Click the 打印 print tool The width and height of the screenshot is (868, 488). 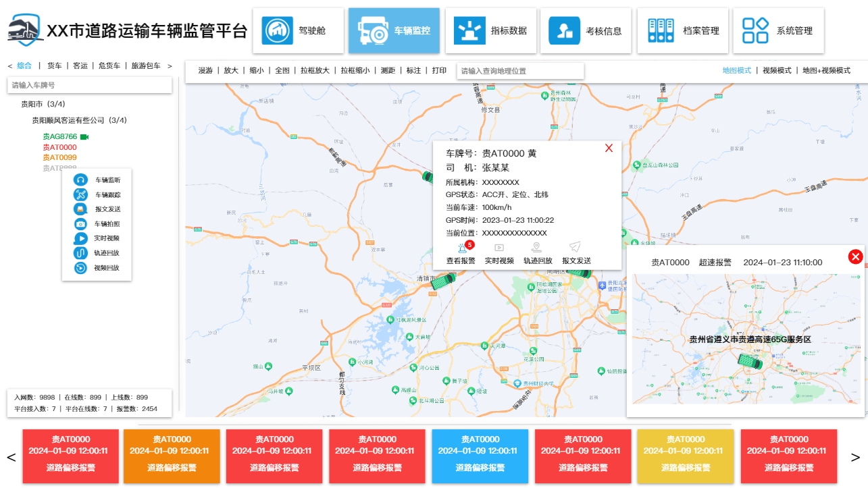tap(439, 70)
